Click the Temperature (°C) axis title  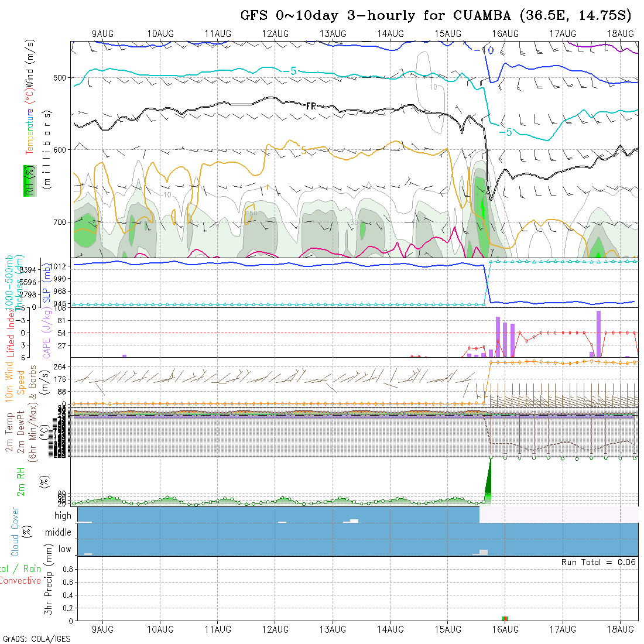point(29,122)
